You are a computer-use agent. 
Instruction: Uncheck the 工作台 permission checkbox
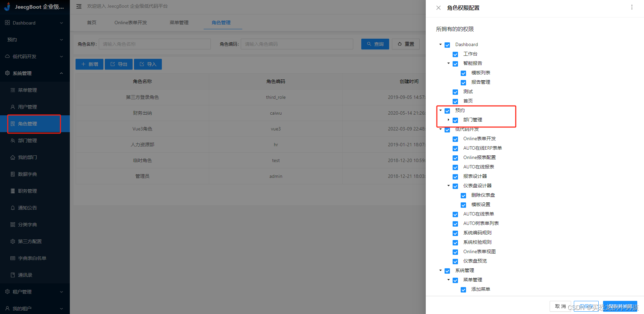click(455, 54)
